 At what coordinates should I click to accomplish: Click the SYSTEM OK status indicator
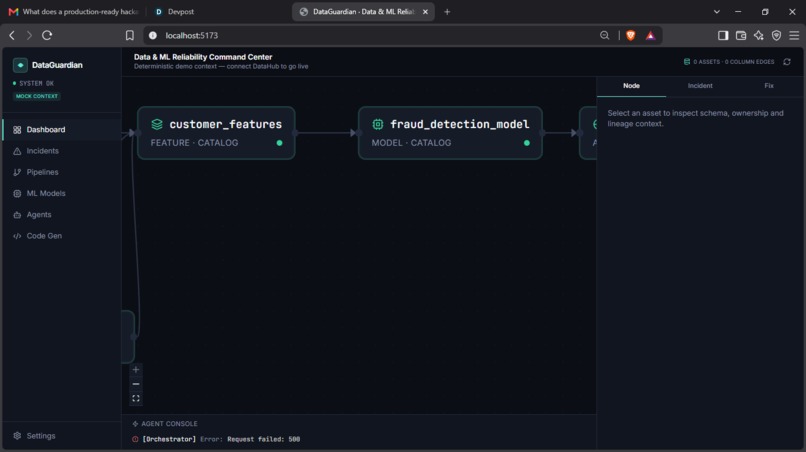pyautogui.click(x=33, y=83)
